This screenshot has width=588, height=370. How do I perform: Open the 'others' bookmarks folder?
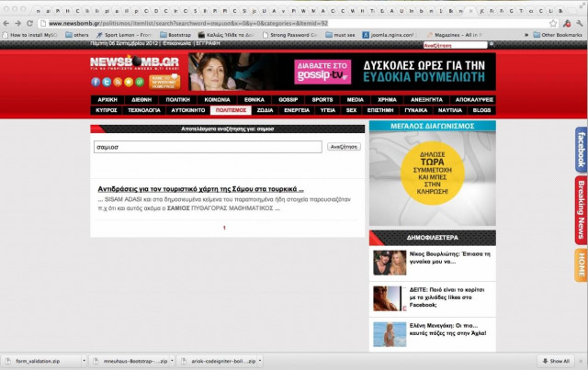[77, 34]
